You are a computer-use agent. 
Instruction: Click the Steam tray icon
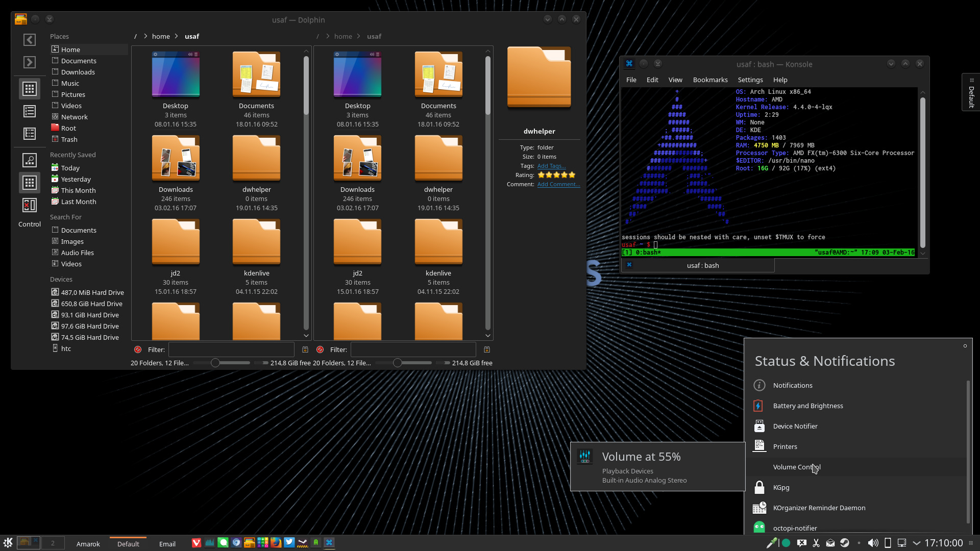[x=845, y=543]
